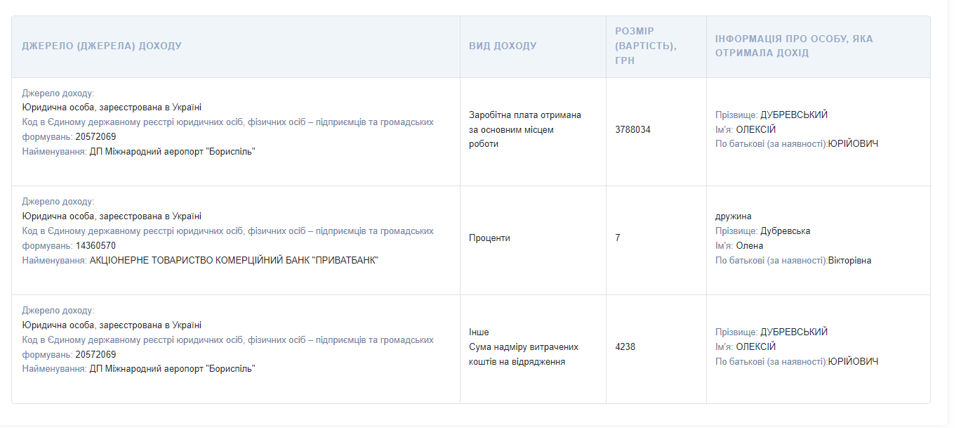The height and width of the screenshot is (428, 980).
Task: Click the first row registry code 20572069
Action: (x=95, y=137)
